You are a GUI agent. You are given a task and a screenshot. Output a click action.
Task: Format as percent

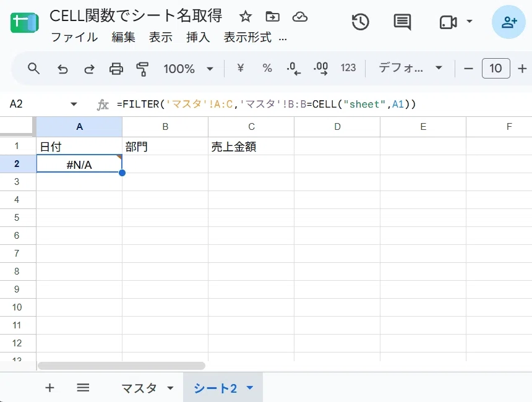tap(267, 68)
